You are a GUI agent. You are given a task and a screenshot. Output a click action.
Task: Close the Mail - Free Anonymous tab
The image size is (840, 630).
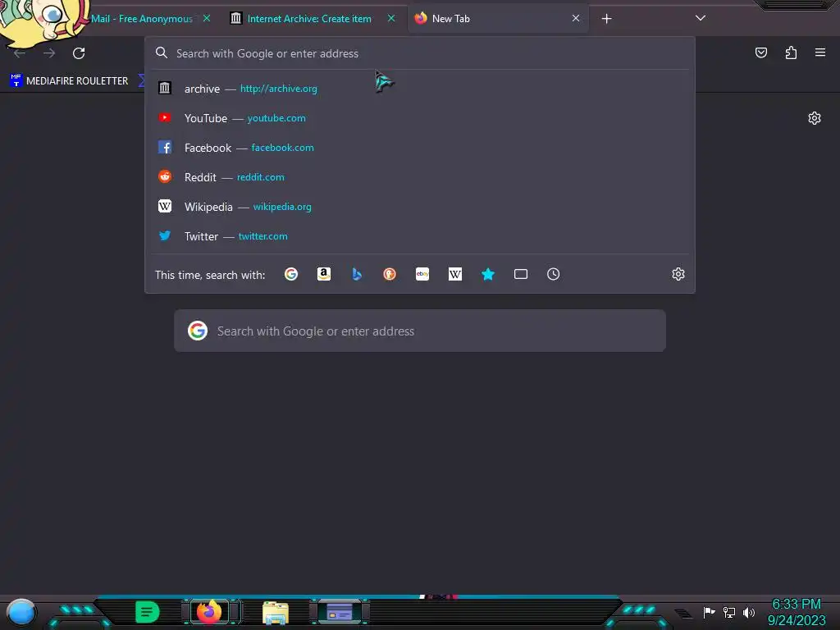point(207,18)
